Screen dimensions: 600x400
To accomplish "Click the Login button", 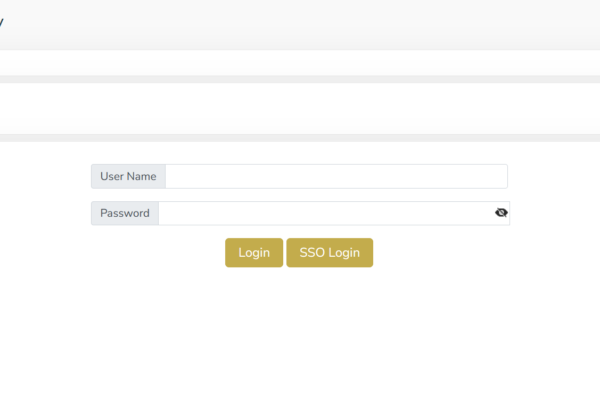I will [254, 253].
